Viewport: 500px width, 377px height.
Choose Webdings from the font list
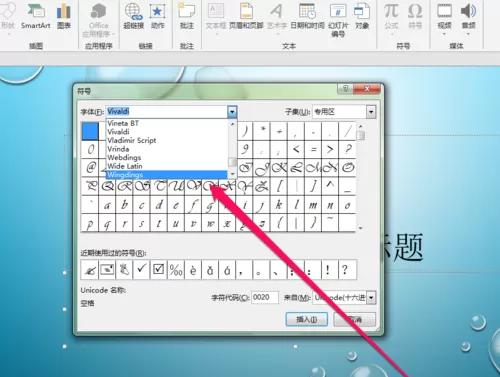166,157
